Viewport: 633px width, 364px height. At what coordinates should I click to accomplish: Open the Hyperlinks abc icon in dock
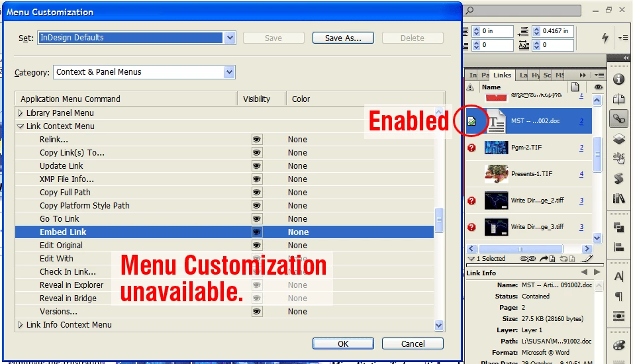point(618,158)
